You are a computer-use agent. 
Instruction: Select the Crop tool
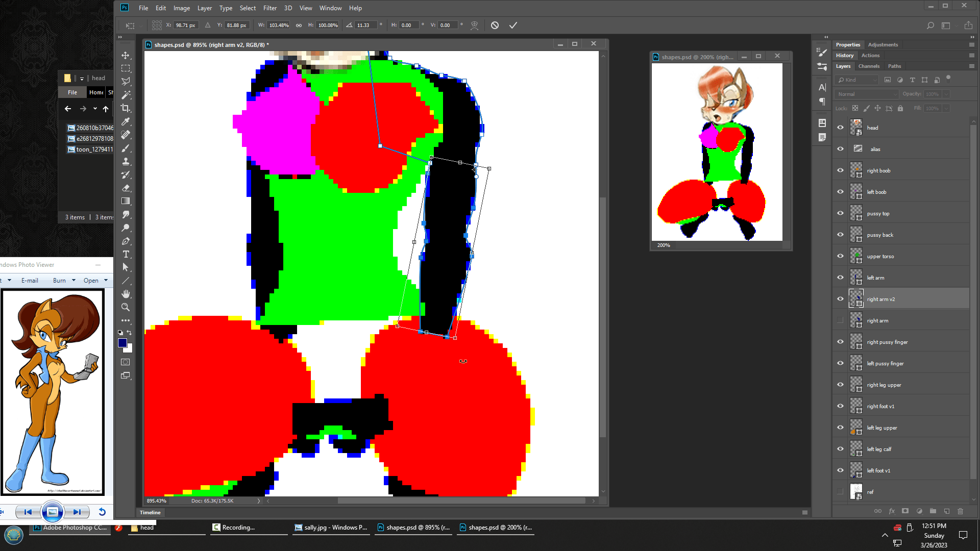click(x=126, y=108)
